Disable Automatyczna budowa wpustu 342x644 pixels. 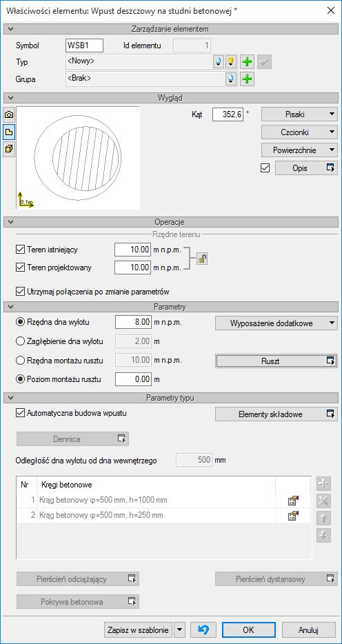[20, 413]
